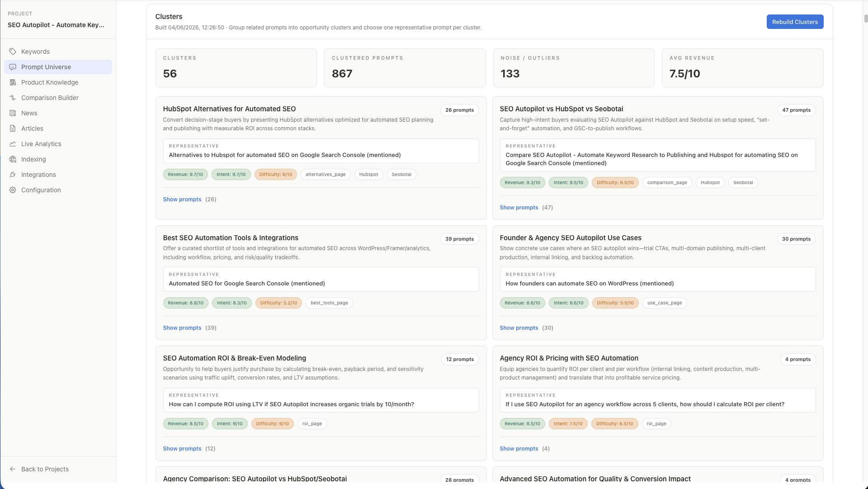Click the 12 prompts badge
This screenshot has height=489, width=868.
[460, 359]
